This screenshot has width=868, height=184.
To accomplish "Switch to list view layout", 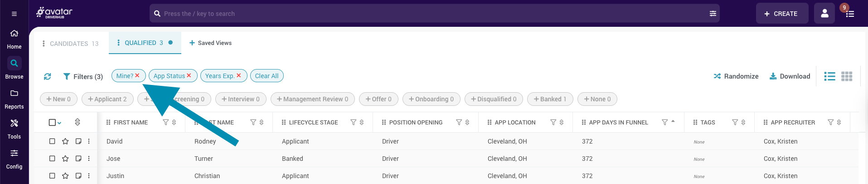I will pyautogui.click(x=829, y=76).
